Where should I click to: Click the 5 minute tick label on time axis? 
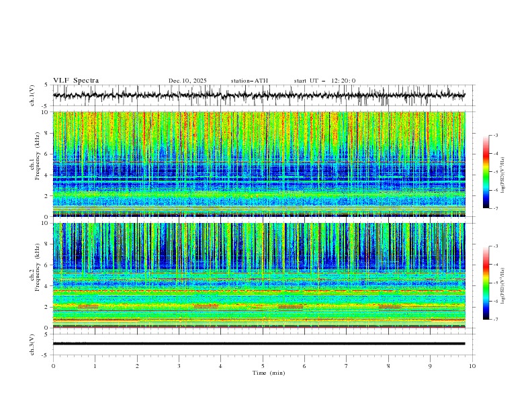[x=263, y=366]
